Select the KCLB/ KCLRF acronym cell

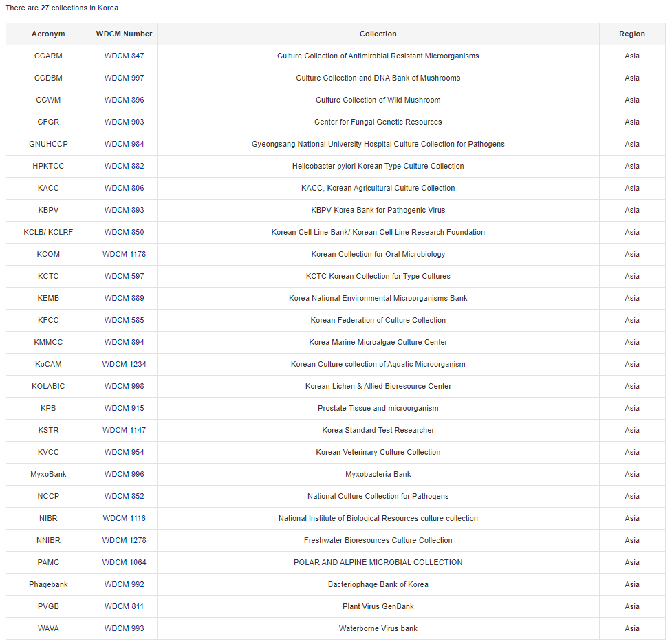[x=48, y=232]
